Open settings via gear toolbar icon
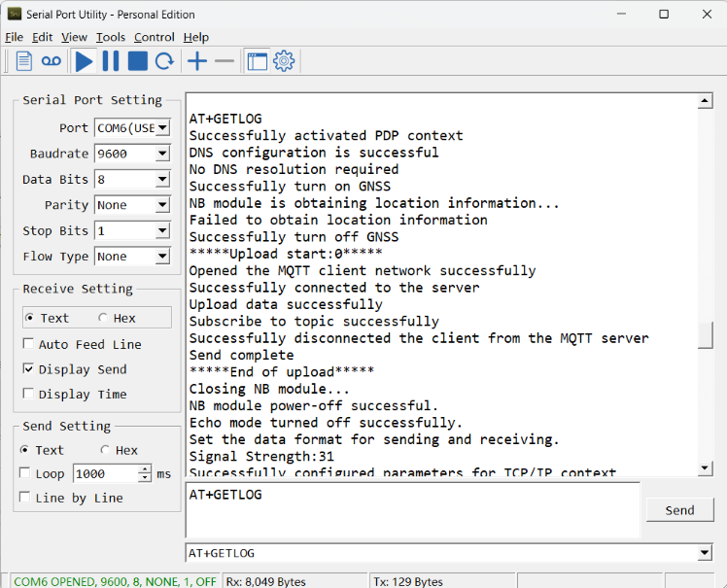This screenshot has height=588, width=727. click(x=284, y=61)
